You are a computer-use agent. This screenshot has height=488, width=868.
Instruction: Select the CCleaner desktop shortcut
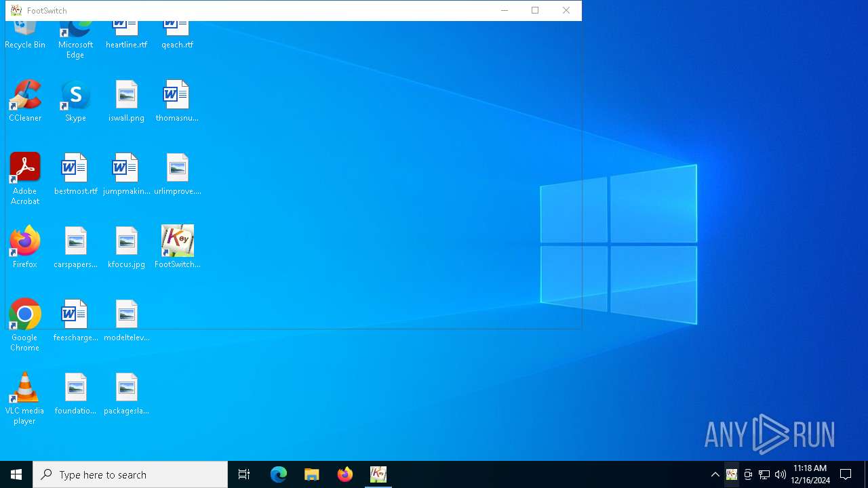(25, 101)
